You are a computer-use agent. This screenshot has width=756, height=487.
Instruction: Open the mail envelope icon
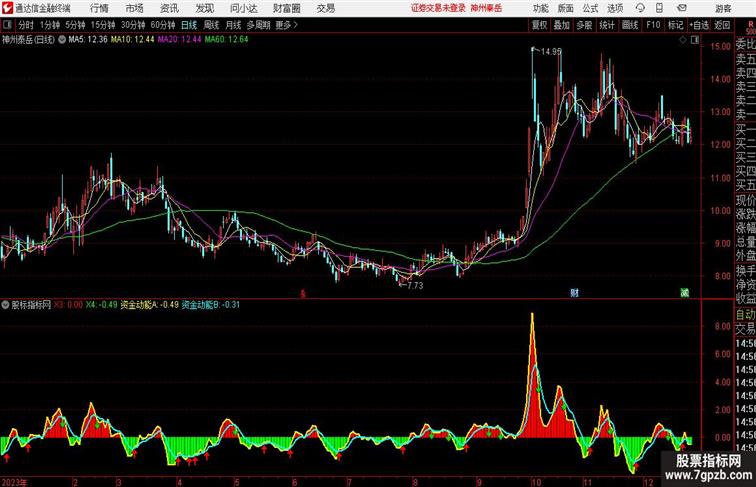681,8
